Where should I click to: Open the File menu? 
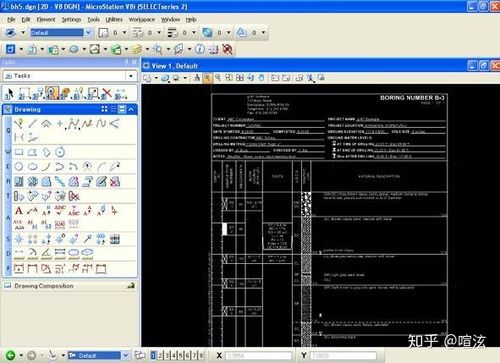11,20
